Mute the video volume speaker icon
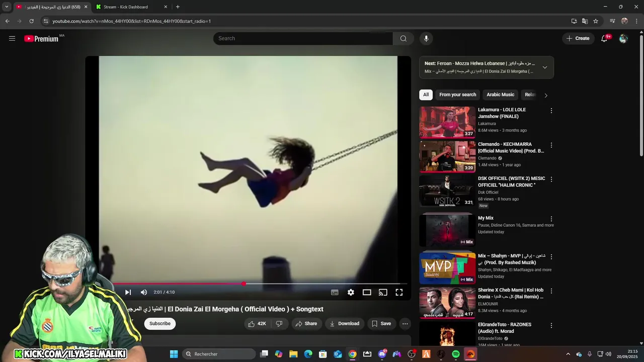The width and height of the screenshot is (644, 362). pos(144,292)
